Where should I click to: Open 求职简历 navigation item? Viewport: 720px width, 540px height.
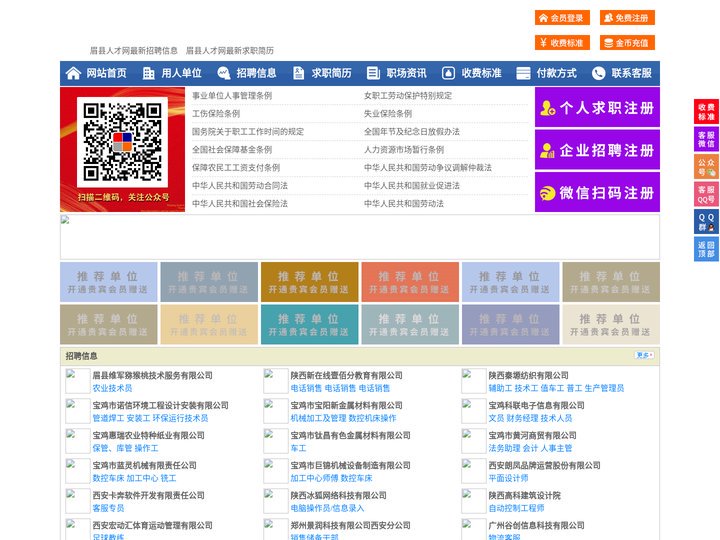332,73
